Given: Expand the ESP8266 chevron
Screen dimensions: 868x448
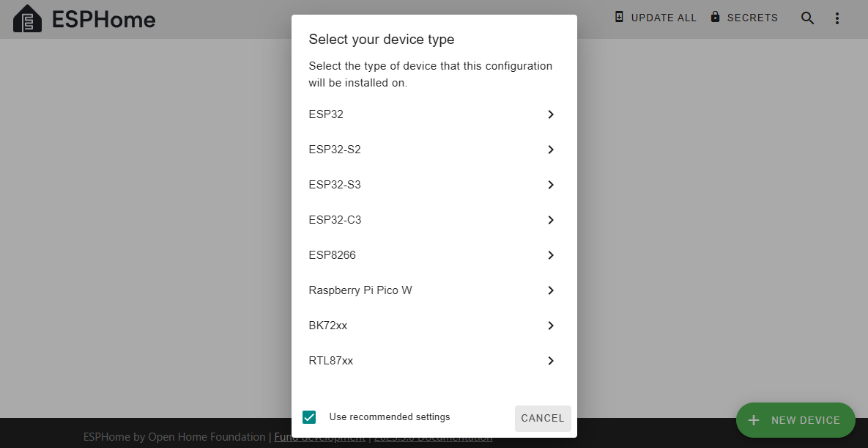Looking at the screenshot, I should click(551, 255).
